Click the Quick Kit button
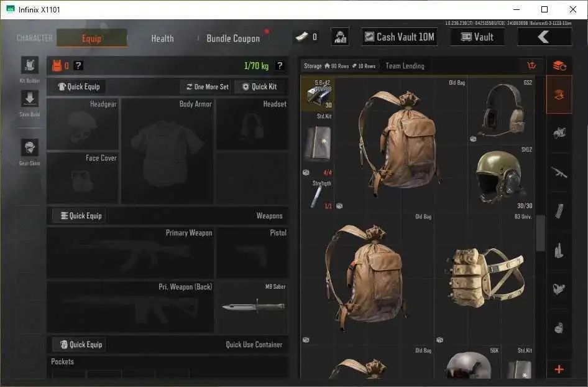Viewport: 588px width, 387px height. 259,86
